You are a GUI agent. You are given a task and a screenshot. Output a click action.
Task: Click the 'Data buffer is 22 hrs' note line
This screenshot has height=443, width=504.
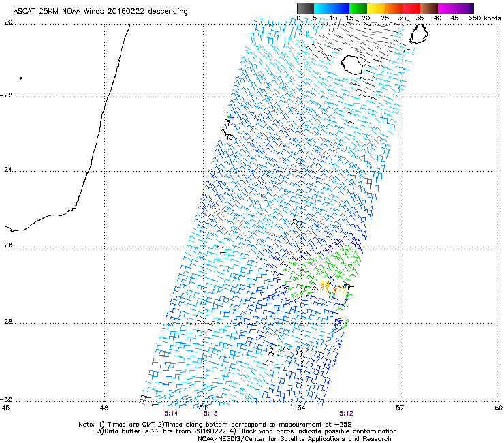pos(247,431)
